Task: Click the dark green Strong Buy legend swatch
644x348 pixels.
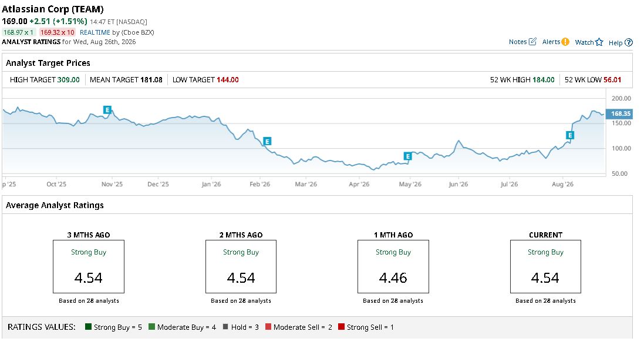Action: 88,327
